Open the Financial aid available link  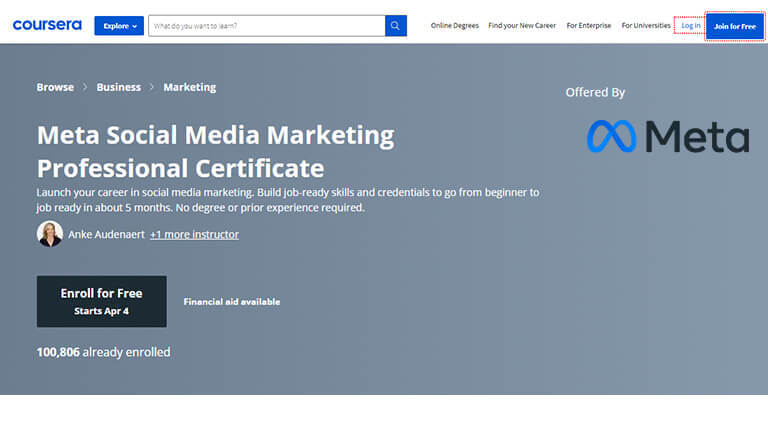[232, 302]
